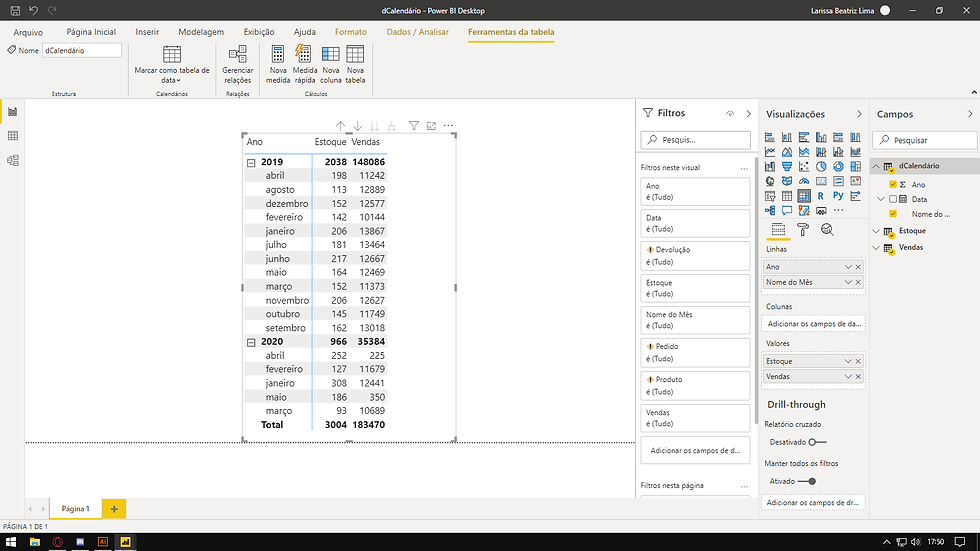This screenshot has height=551, width=980.
Task: Expand the Vendas table in Campos
Action: (x=876, y=247)
